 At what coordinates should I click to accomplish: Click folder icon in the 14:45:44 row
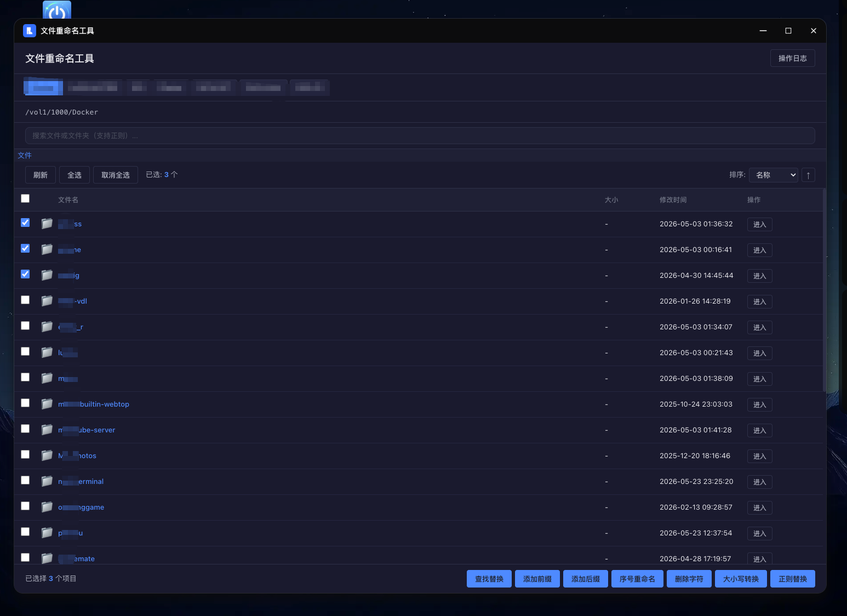point(47,275)
